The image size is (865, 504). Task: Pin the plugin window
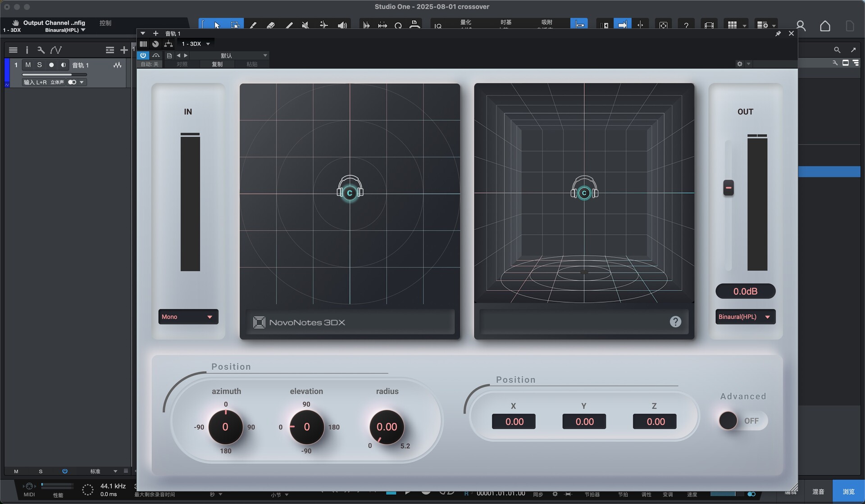point(778,33)
